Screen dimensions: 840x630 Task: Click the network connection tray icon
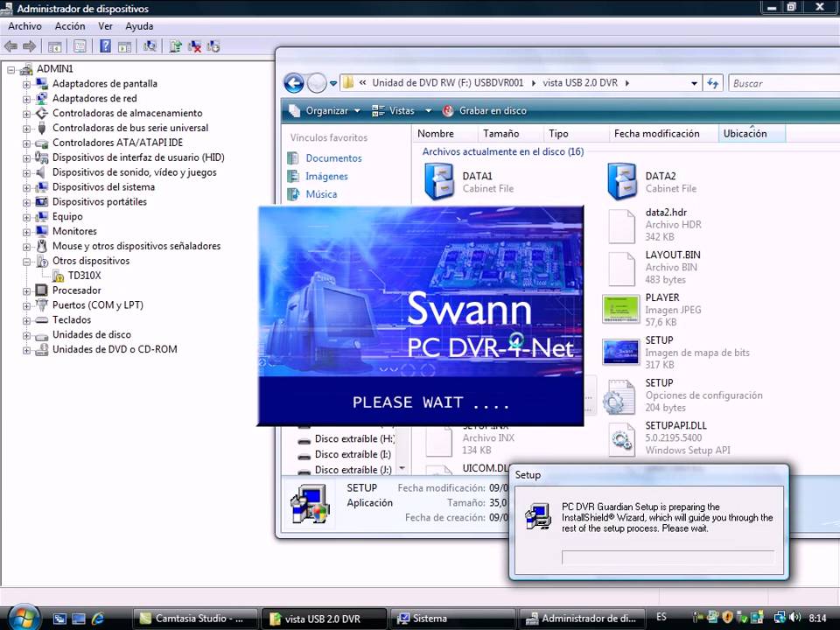point(780,617)
